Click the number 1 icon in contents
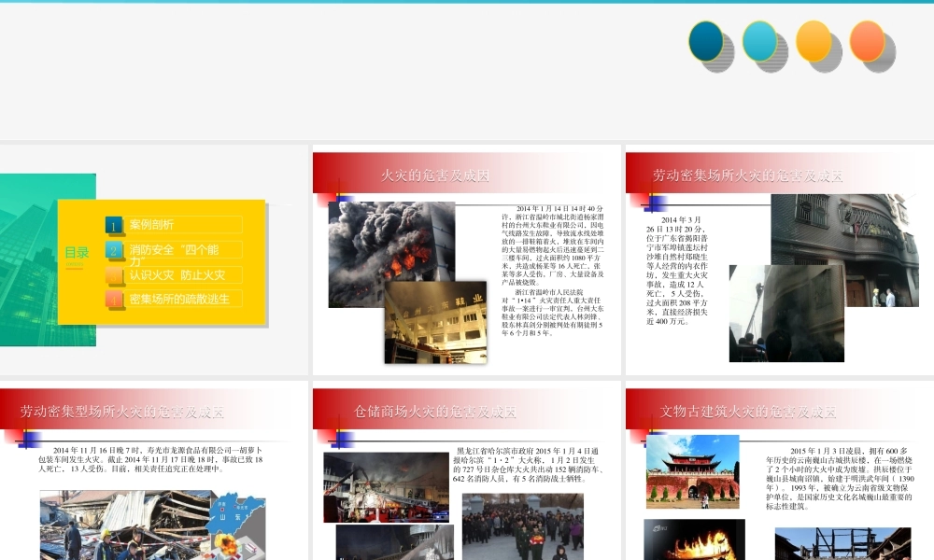 [114, 225]
